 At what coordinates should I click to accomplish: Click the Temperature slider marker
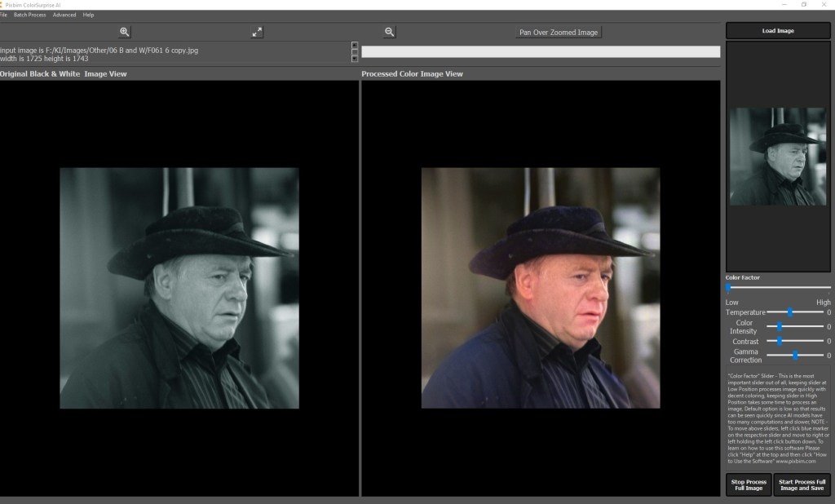tap(789, 312)
